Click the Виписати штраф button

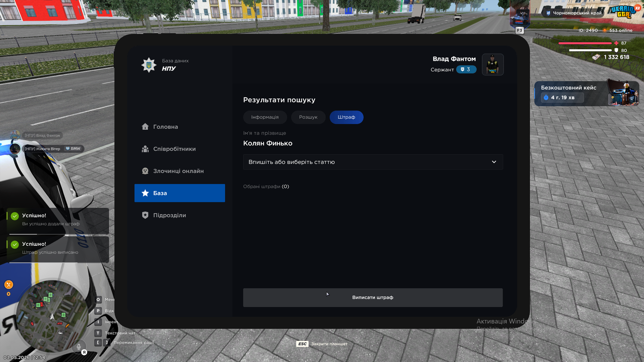click(x=373, y=298)
